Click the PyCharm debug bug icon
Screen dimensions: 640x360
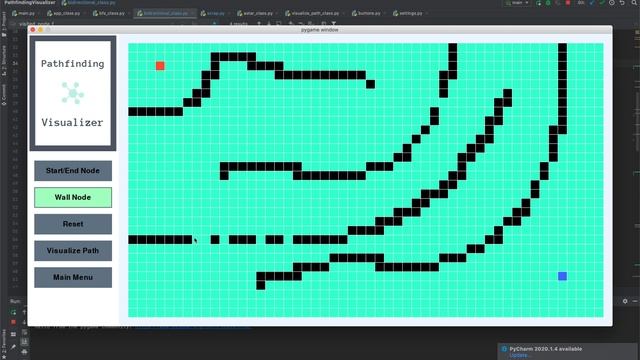coord(548,3)
